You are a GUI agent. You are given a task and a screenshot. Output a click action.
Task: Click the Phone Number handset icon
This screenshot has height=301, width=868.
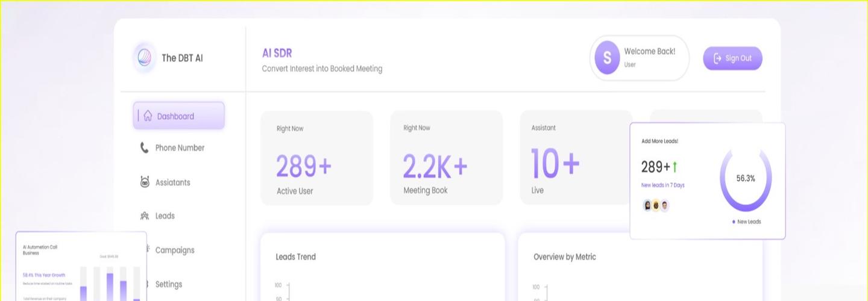pyautogui.click(x=145, y=148)
